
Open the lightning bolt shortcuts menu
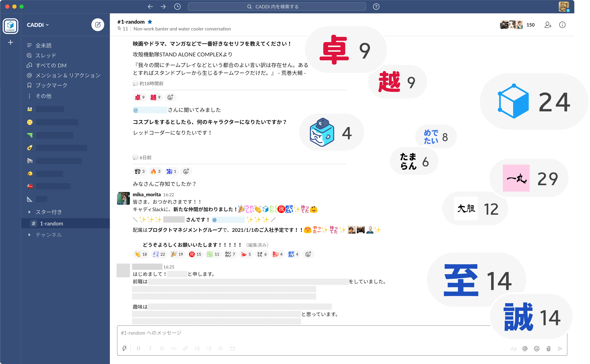124,348
